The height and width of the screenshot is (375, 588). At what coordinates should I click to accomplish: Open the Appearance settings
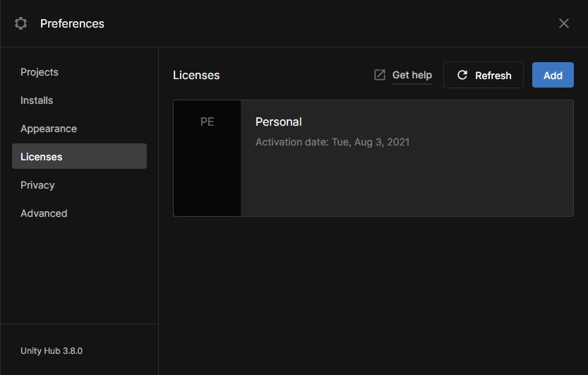click(49, 129)
